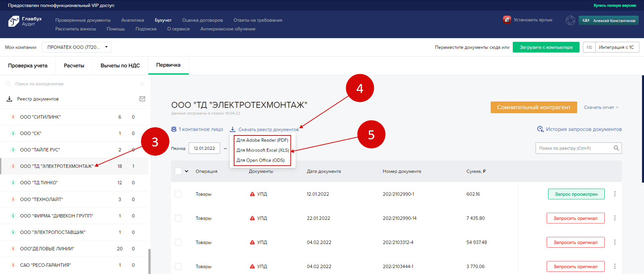Open the Алексей Константинов user menu
The height and width of the screenshot is (274, 644).
coord(609,20)
